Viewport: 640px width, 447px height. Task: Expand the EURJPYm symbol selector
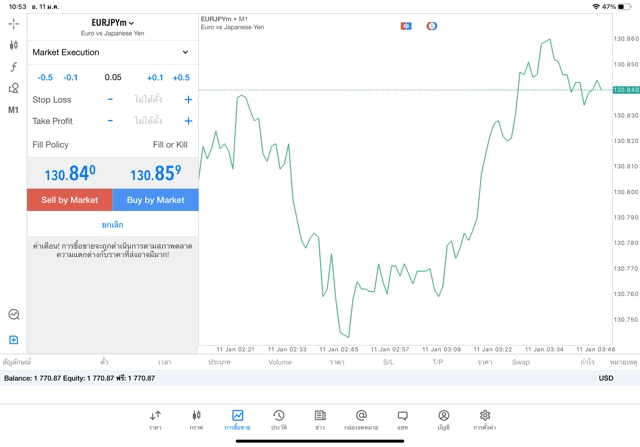pos(112,22)
